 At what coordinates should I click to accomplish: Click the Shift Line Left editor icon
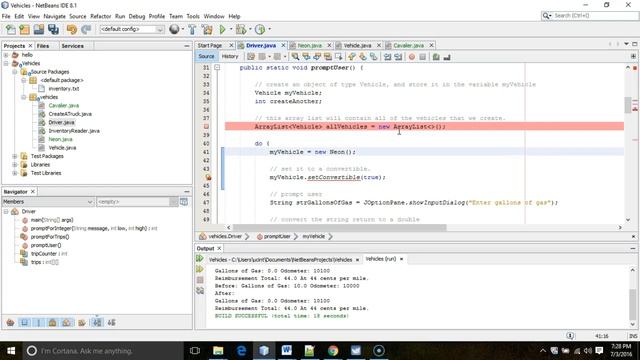387,57
